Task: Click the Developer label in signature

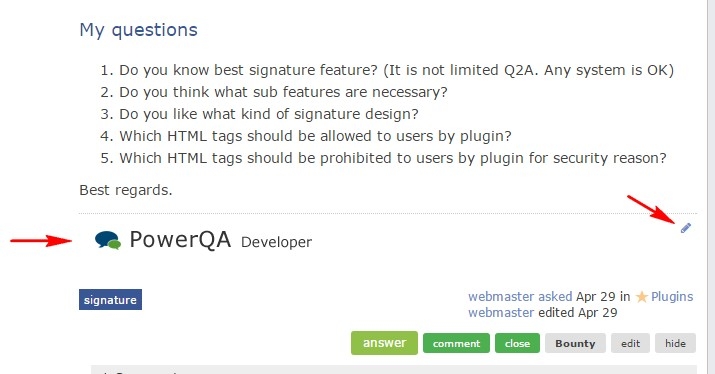Action: tap(276, 242)
